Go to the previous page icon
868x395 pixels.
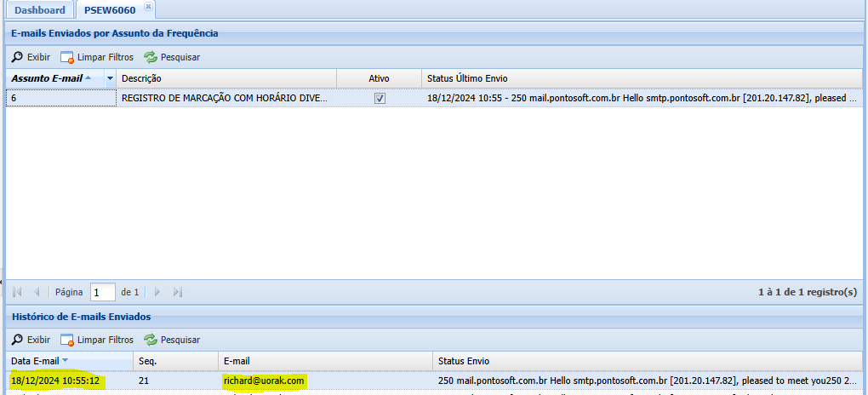37,292
